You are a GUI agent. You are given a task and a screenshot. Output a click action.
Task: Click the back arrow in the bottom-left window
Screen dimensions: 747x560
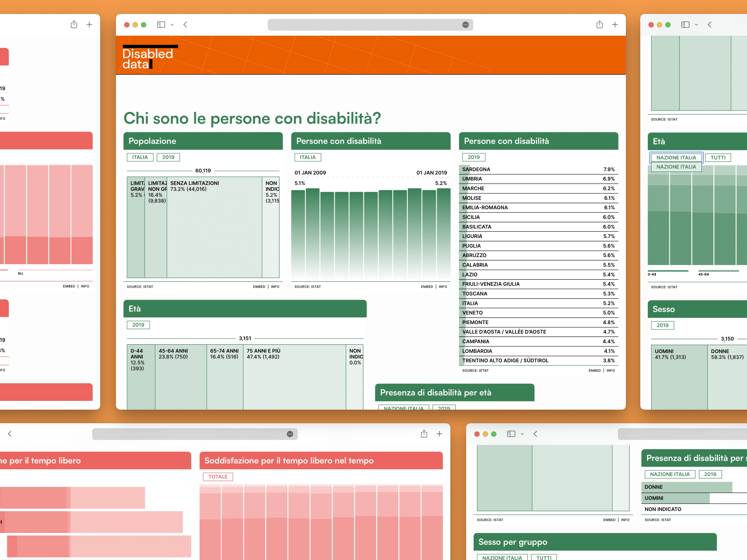click(x=10, y=434)
